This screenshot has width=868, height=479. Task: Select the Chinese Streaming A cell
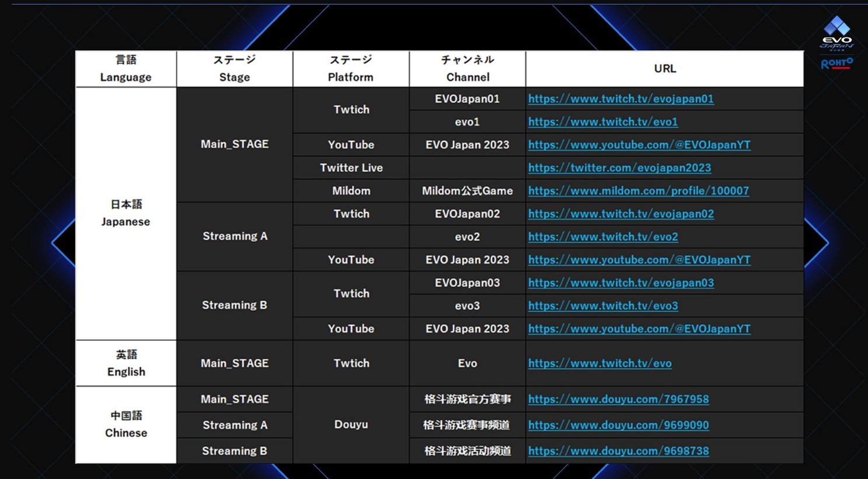click(x=235, y=425)
